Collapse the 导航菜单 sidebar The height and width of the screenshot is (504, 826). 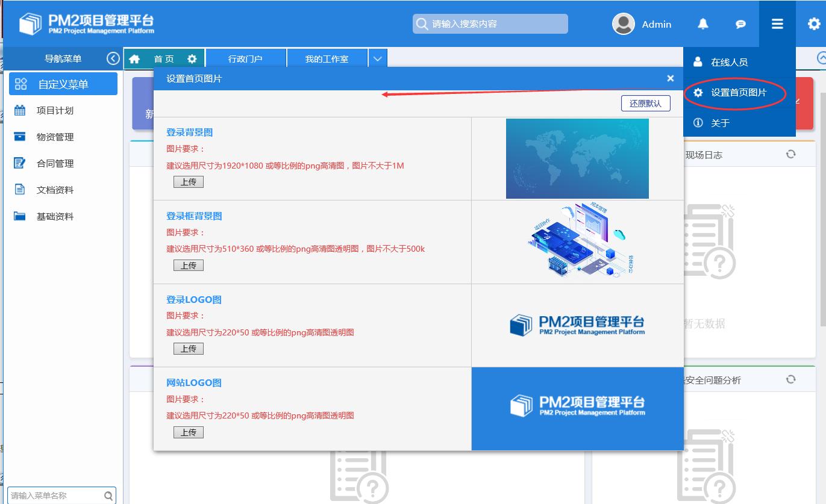(113, 58)
